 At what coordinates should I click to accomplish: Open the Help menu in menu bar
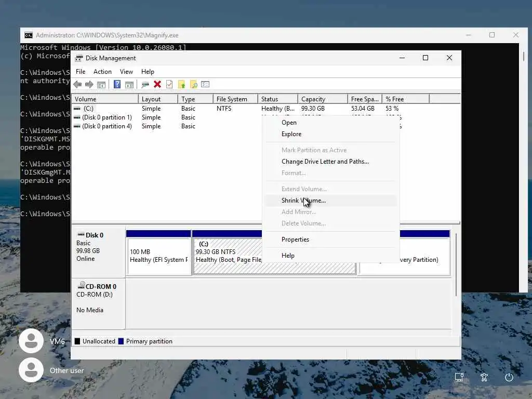pyautogui.click(x=148, y=72)
